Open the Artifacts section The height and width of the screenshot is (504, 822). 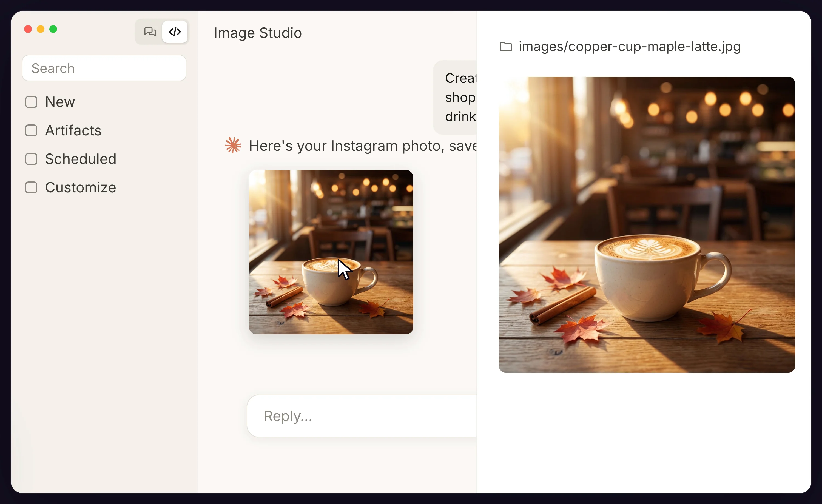[73, 130]
